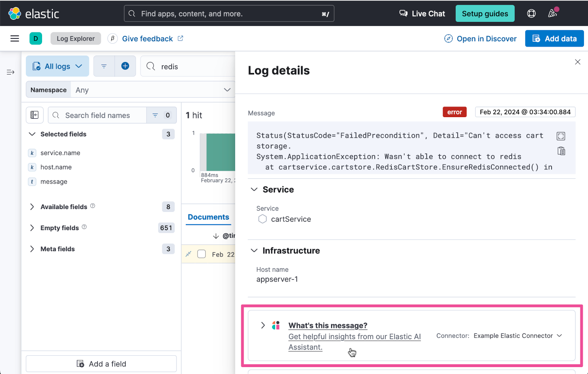Click the help lifebuoy icon
The height and width of the screenshot is (374, 588).
coord(531,14)
